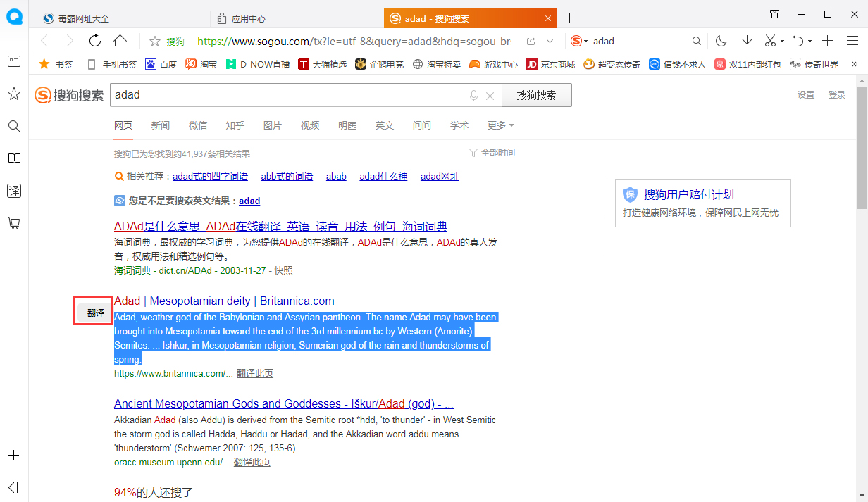Screen dimensions: 868x502
Task: Click the 快照 snapshot link
Action: point(283,270)
